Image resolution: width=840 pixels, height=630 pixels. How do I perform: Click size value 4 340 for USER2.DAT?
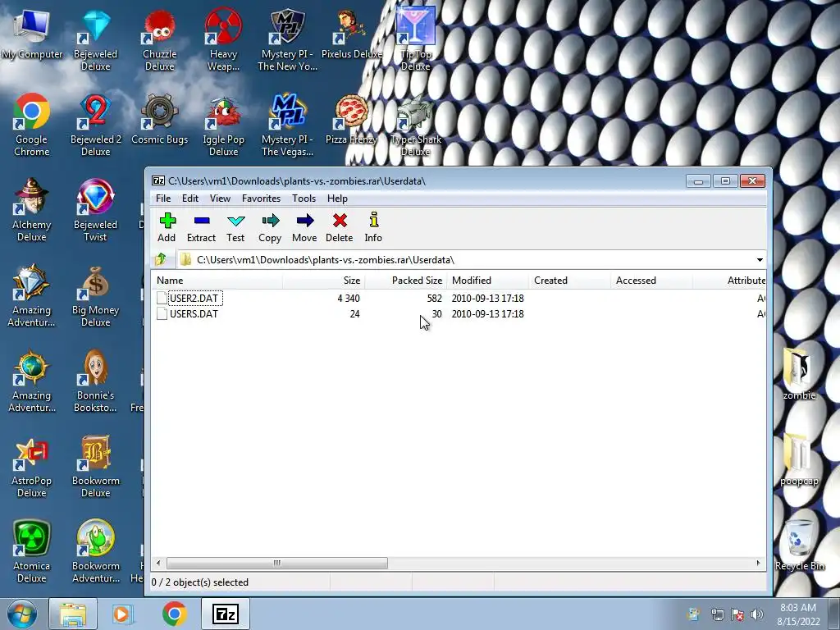[x=348, y=299]
